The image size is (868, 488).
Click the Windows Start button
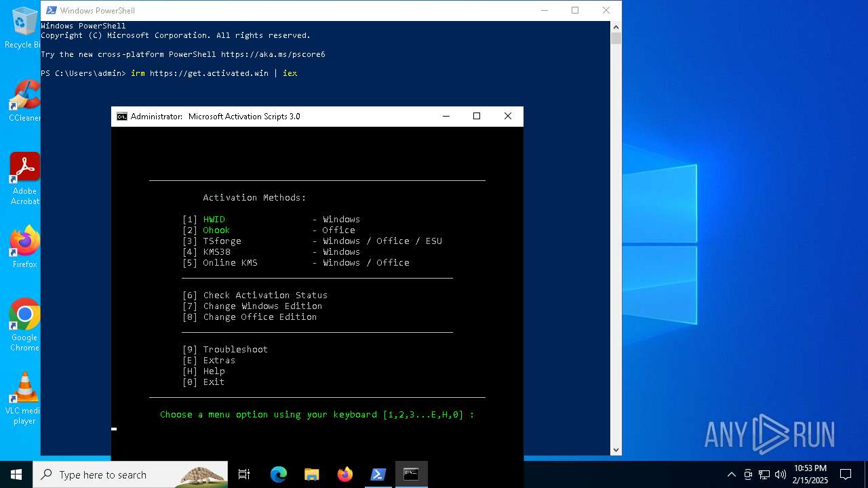(16, 474)
